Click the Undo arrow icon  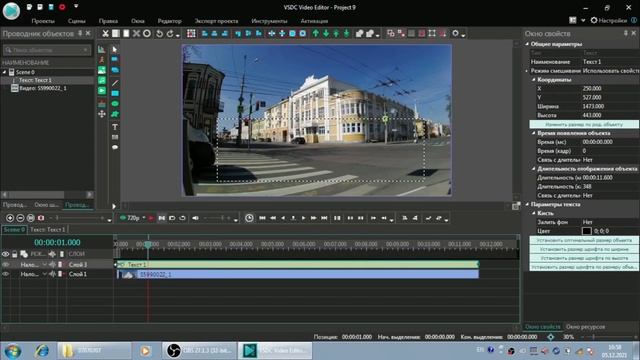click(x=160, y=33)
